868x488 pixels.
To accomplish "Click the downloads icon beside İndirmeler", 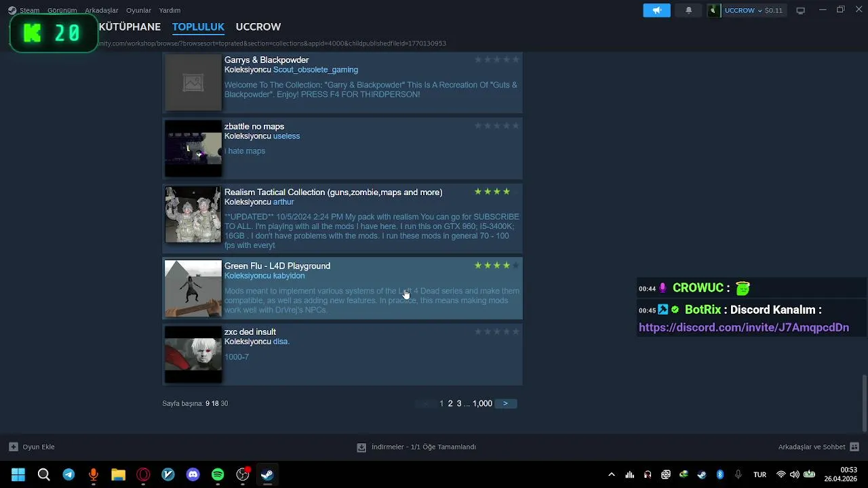I will (361, 447).
